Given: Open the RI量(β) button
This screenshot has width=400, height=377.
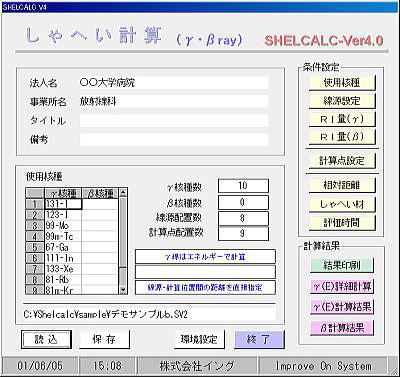Looking at the screenshot, I should click(x=342, y=137).
